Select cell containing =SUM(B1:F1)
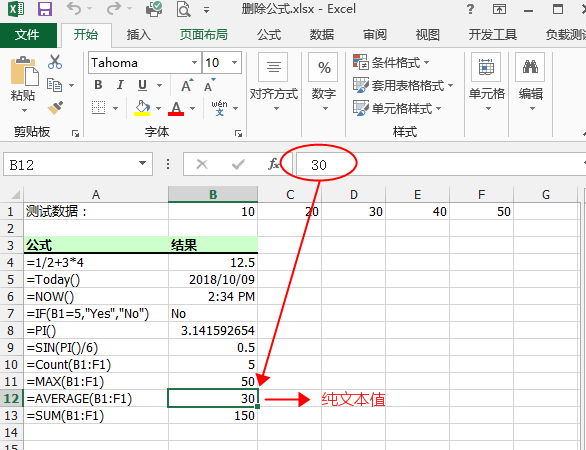This screenshot has height=450, width=586. (x=96, y=416)
